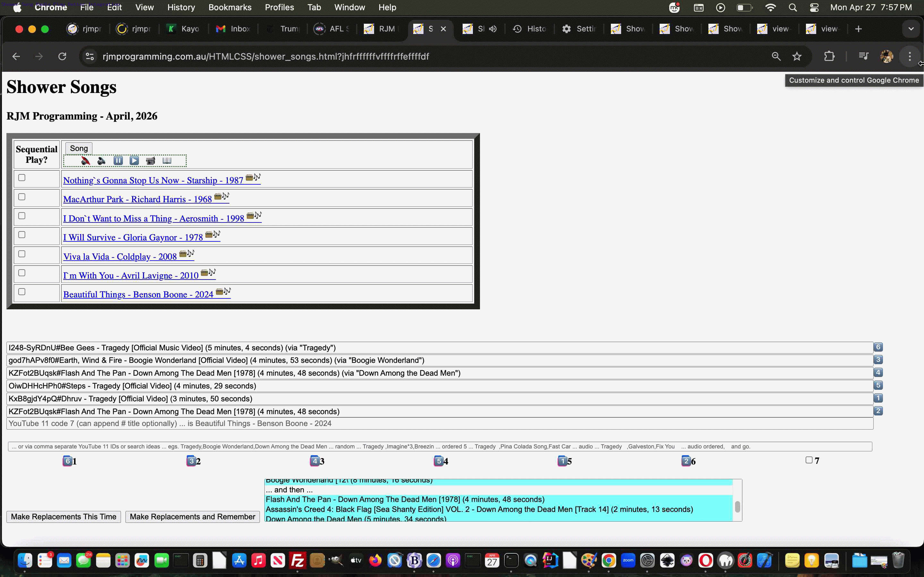Screen dimensions: 924x577
Task: Open order selector next to Bee Gees Tragedy
Action: click(x=878, y=347)
